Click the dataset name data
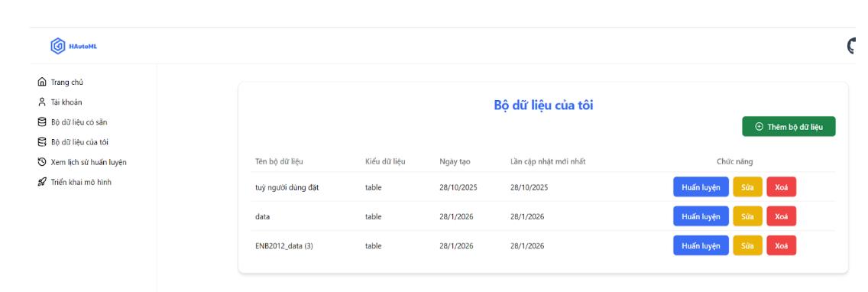868x292 pixels. click(262, 216)
